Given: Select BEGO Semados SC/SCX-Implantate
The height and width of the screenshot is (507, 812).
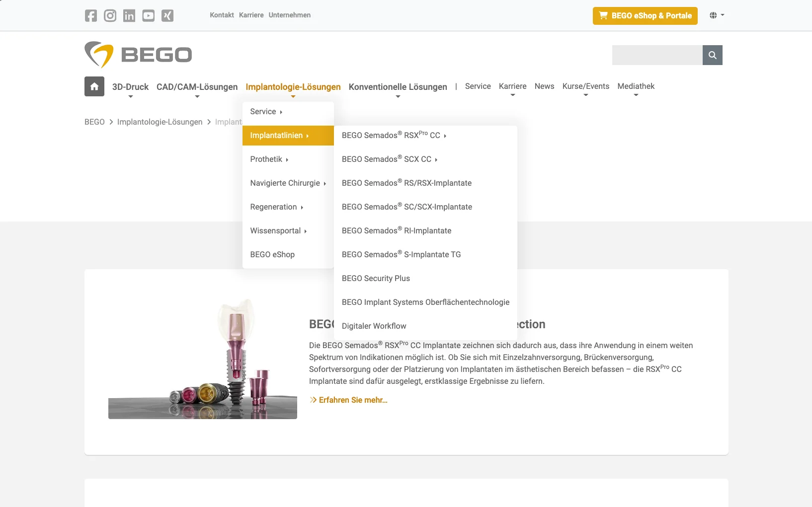Looking at the screenshot, I should 426,207.
